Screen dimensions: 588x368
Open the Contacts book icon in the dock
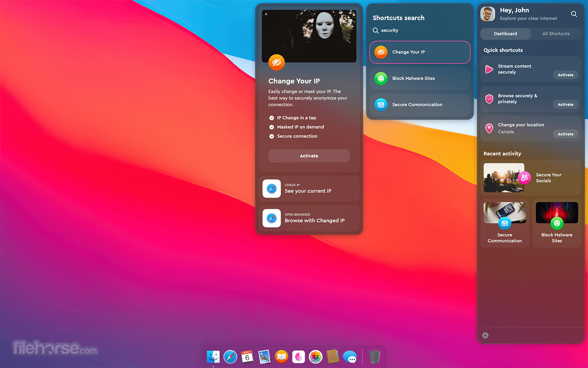tap(333, 357)
